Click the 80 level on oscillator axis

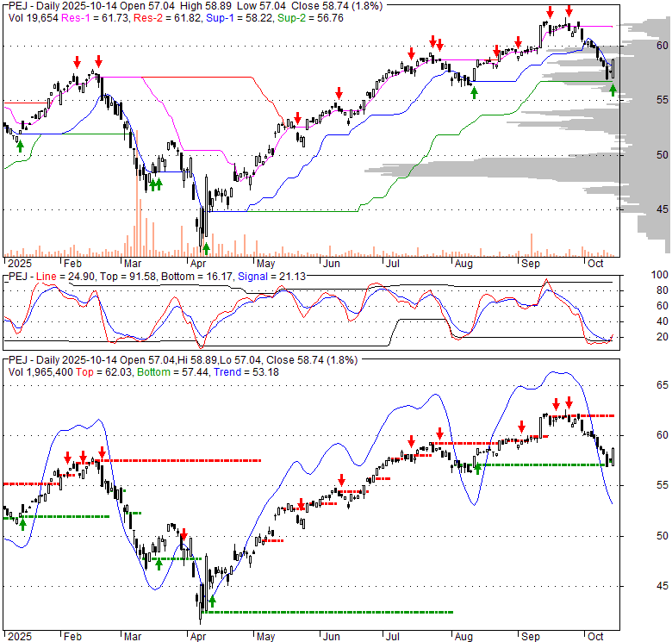663,290
